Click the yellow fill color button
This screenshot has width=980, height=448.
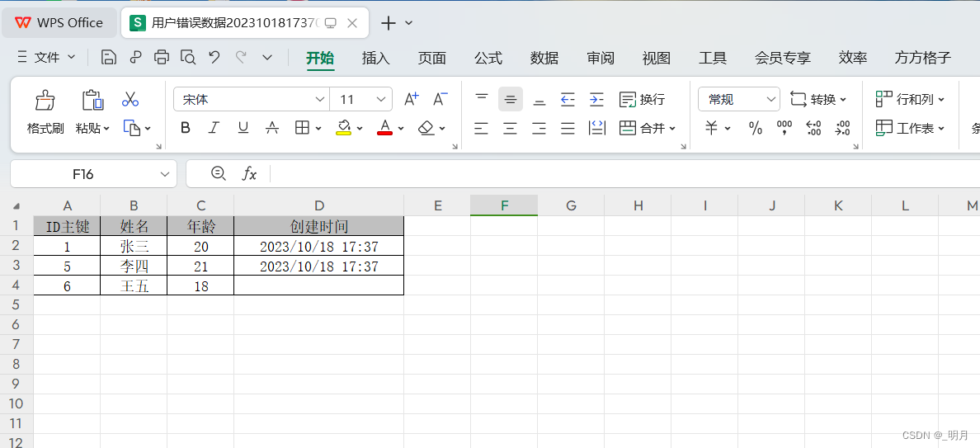[344, 128]
